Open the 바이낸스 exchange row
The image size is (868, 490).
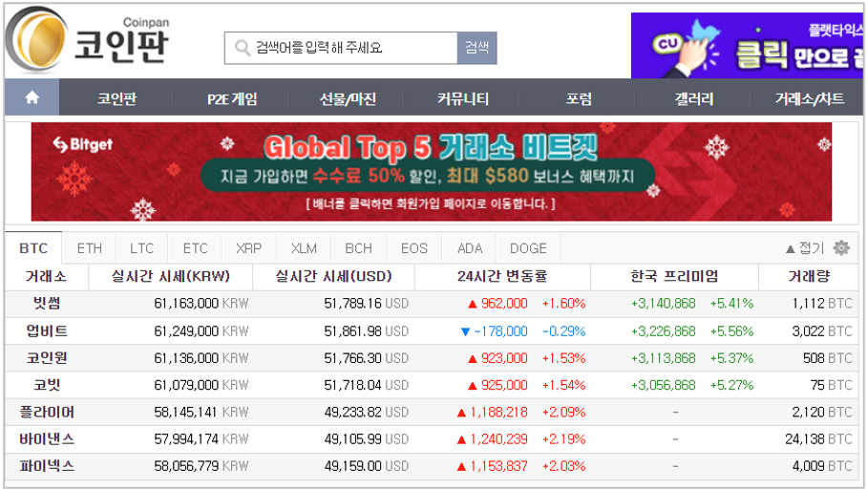click(x=433, y=439)
